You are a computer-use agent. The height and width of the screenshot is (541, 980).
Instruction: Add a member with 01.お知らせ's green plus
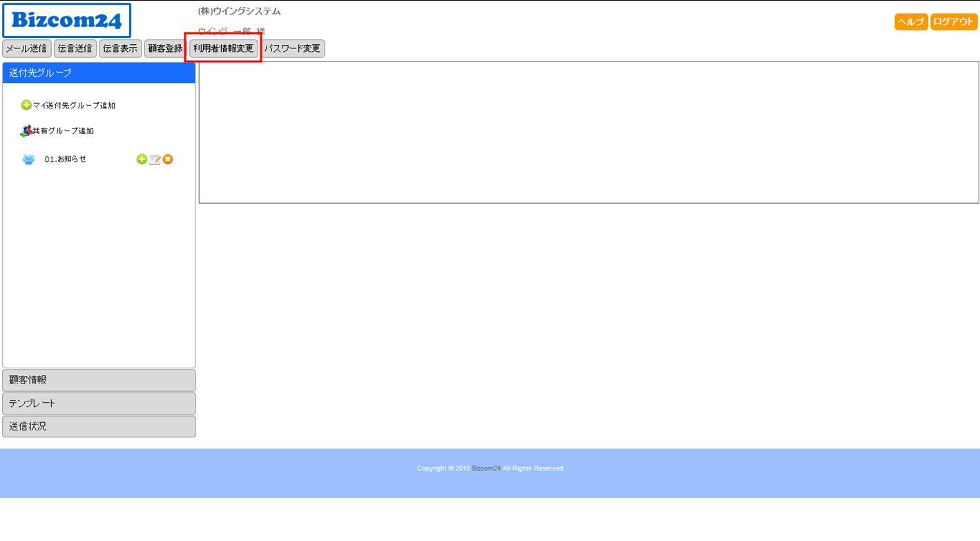pos(142,160)
